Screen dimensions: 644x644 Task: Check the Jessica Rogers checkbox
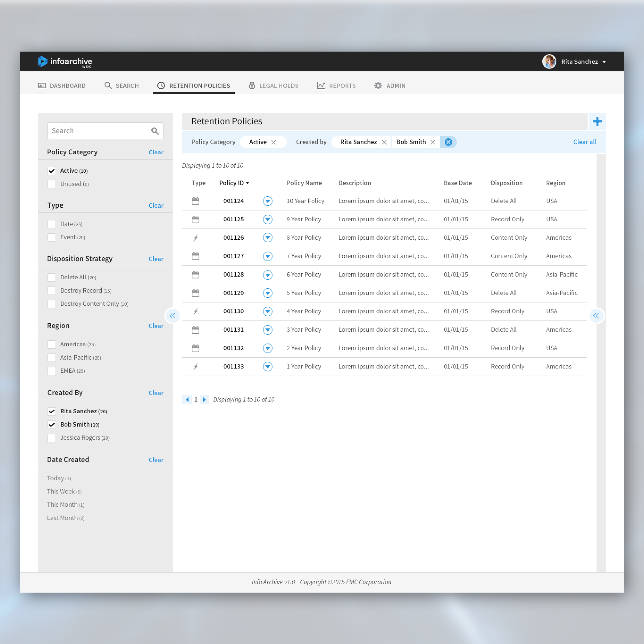pyautogui.click(x=52, y=438)
